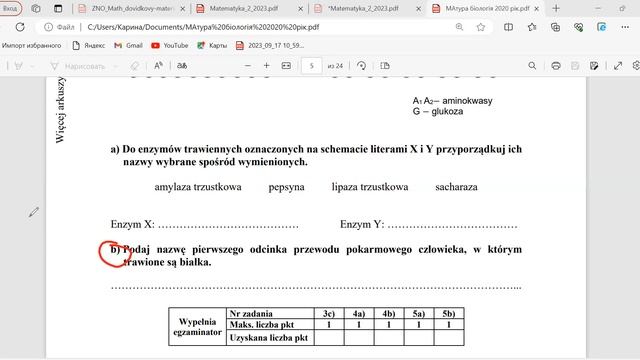This screenshot has height=360, width=640.
Task: Click the address bar with the PDF path
Action: pos(265,27)
